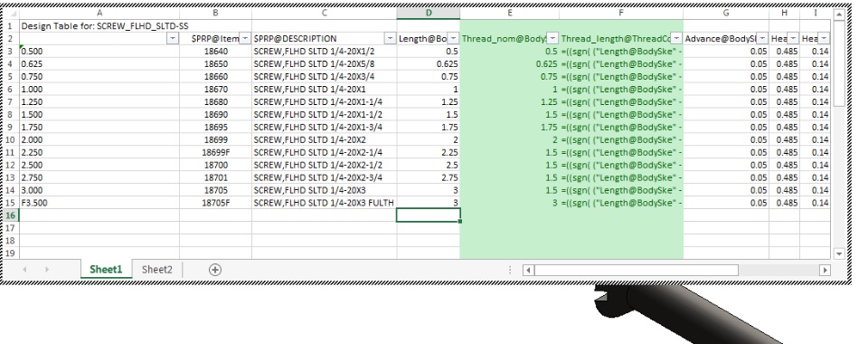This screenshot has height=344, width=868.
Task: Select configuration name cell '2.250'
Action: (99, 152)
